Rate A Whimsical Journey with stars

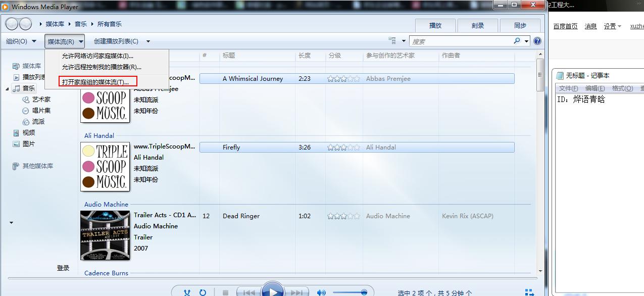pyautogui.click(x=343, y=79)
